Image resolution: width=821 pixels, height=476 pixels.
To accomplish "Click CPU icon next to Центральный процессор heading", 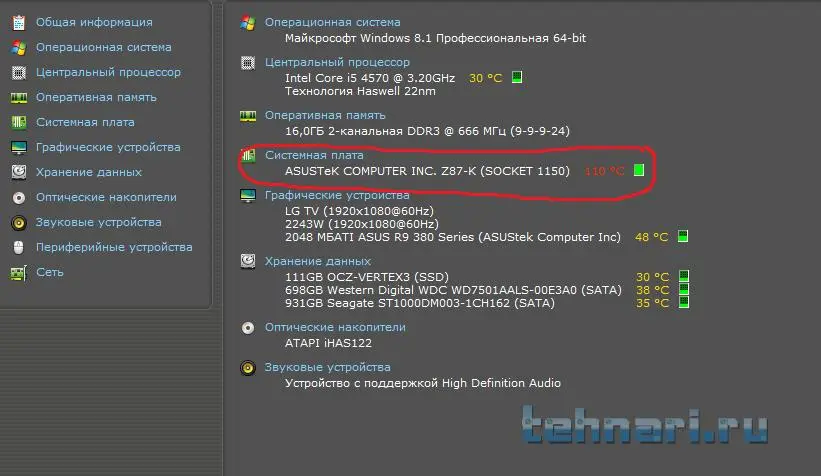I will pos(248,63).
